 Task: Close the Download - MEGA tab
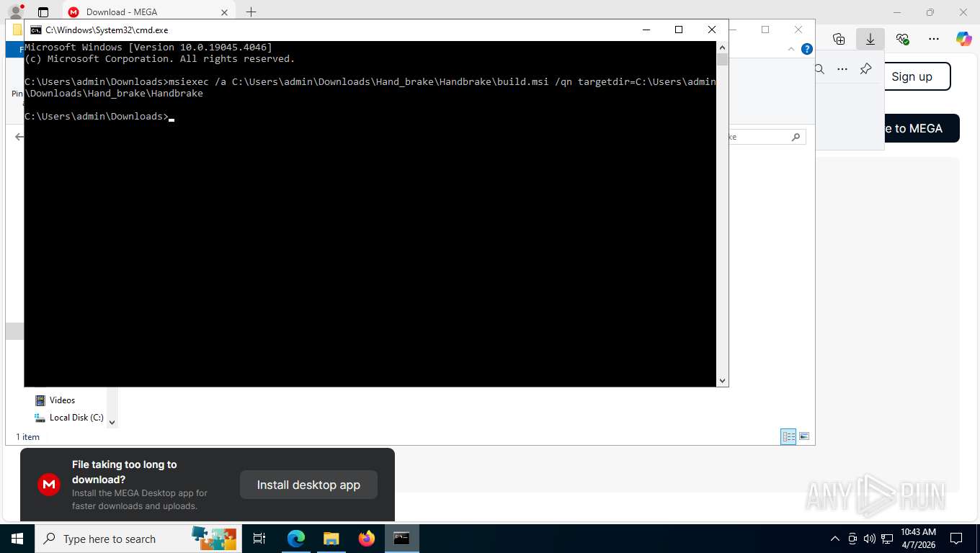click(x=224, y=12)
